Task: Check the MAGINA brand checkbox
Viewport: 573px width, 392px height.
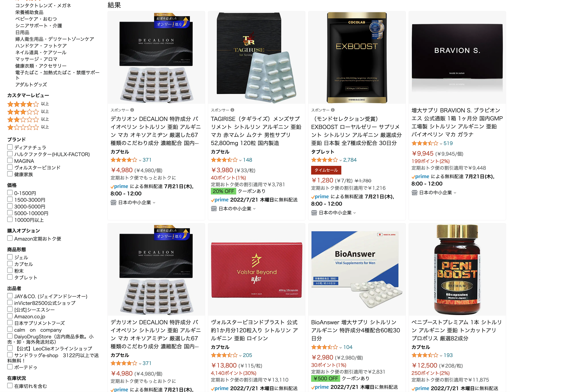Action: 10,161
